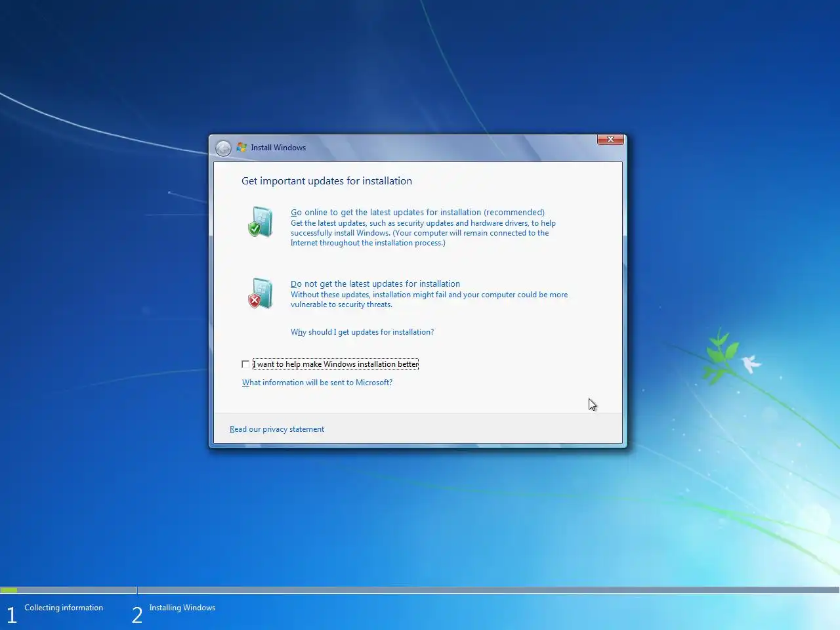Click the Windows flag icon in title bar
The height and width of the screenshot is (630, 840).
point(241,148)
